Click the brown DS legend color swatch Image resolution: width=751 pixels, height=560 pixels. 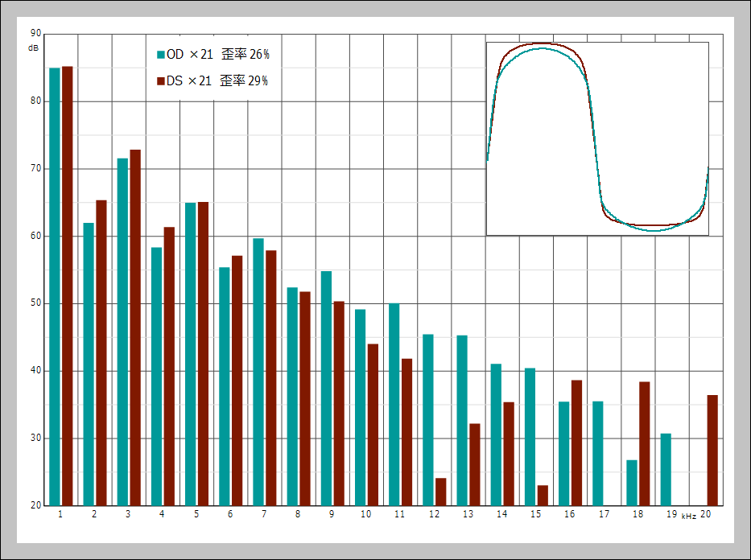click(x=161, y=81)
